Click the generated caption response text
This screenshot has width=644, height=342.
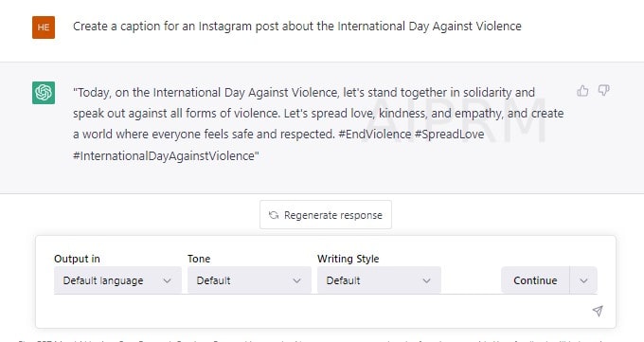pos(318,124)
